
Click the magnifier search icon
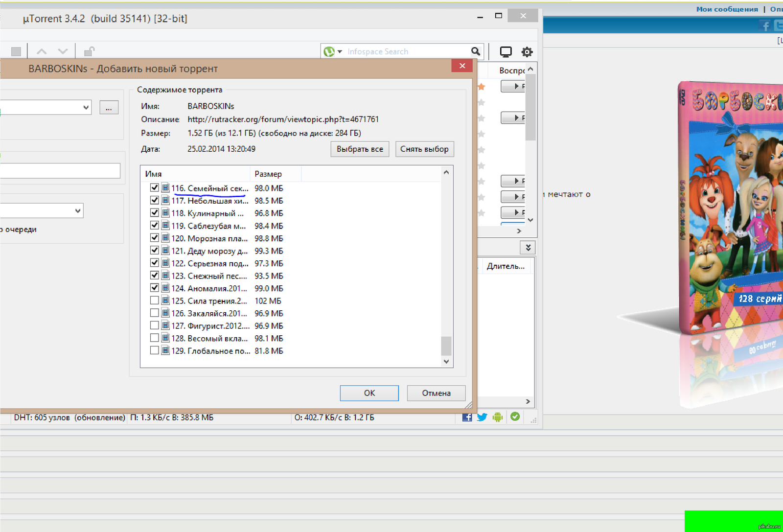(x=475, y=51)
